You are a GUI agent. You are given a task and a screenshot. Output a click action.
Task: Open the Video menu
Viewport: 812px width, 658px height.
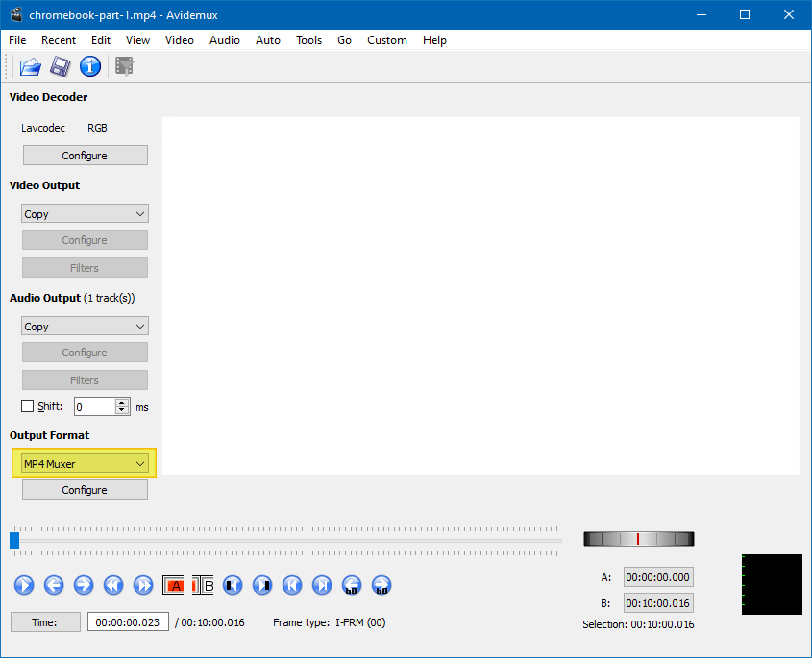[180, 40]
